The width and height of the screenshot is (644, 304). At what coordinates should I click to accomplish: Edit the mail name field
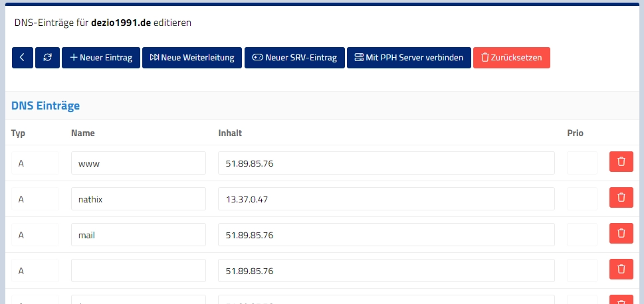(x=138, y=235)
